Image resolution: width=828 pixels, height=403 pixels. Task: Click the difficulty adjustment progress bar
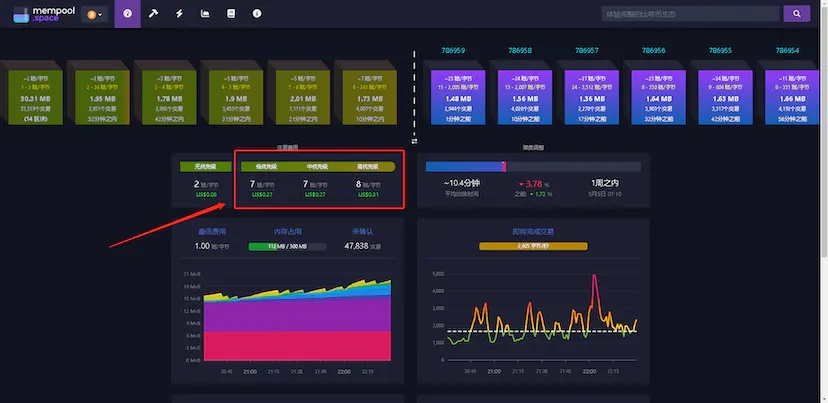pyautogui.click(x=533, y=167)
